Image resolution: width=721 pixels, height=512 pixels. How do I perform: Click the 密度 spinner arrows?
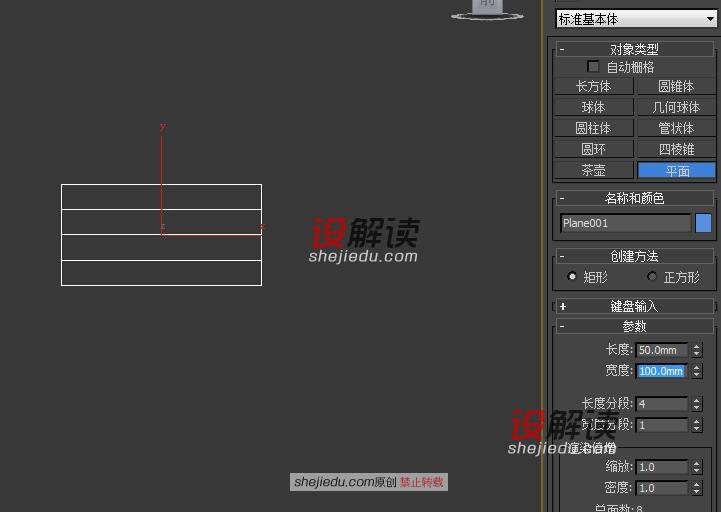point(697,488)
